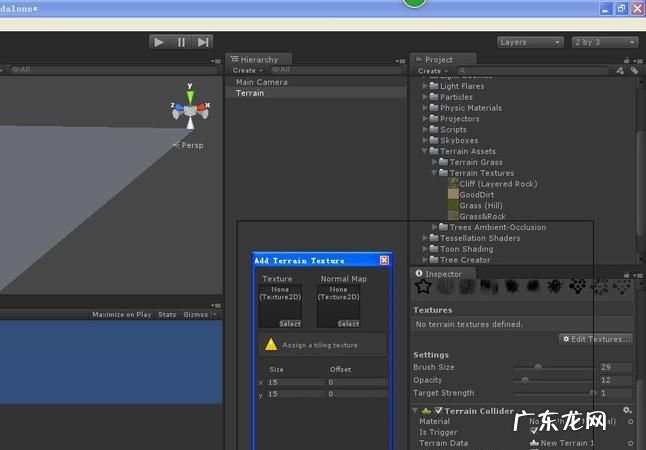Open the Hierarchy Create menu
Screen dimensions: 646x450
point(247,70)
